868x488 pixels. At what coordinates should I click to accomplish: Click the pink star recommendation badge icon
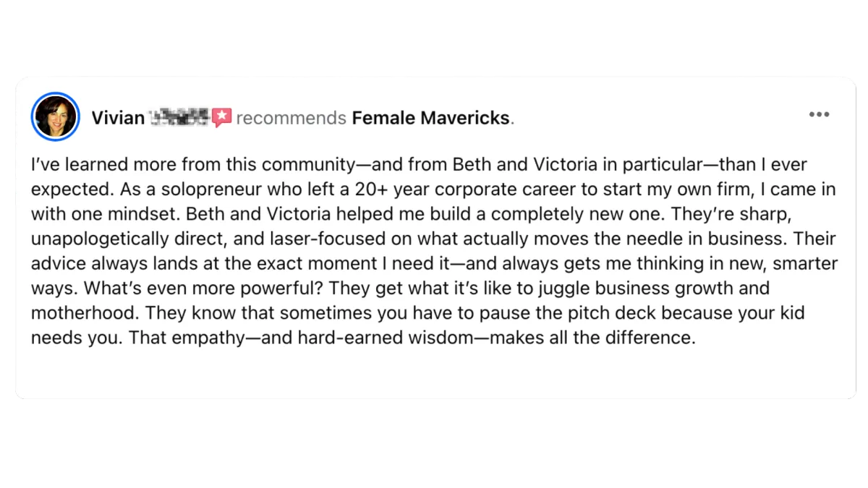tap(222, 117)
